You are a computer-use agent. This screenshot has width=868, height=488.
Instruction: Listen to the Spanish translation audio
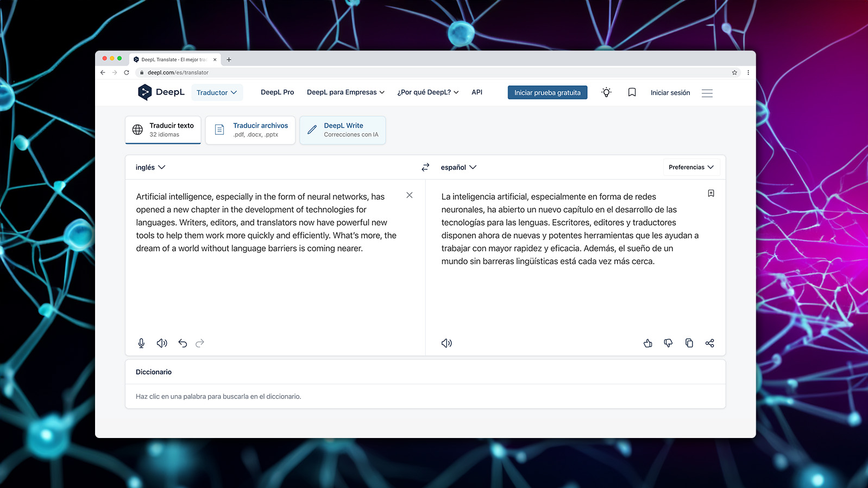point(446,343)
